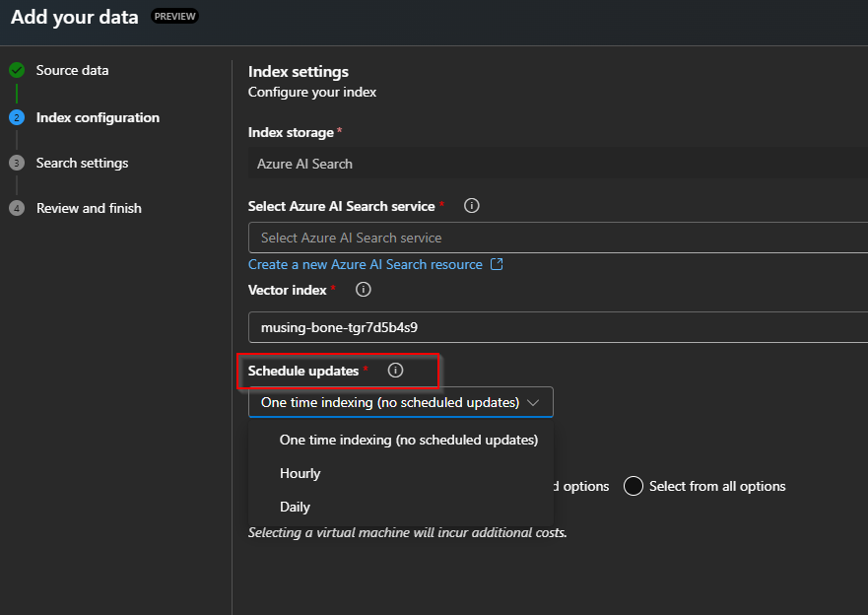Click the green checkmark Source data step icon
The image size is (868, 615).
(x=17, y=70)
